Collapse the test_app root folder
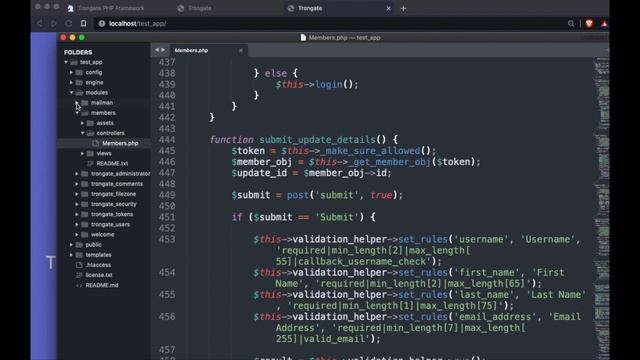 point(66,62)
